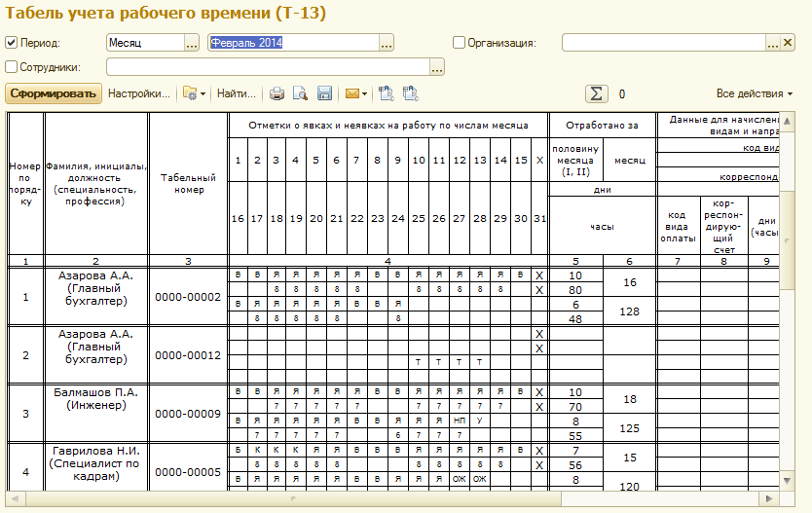Click the collapse all groups icon
This screenshot has height=513, width=812.
tap(410, 94)
